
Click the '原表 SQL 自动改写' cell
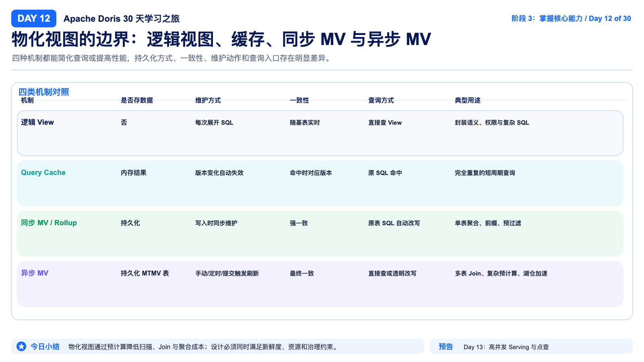394,223
